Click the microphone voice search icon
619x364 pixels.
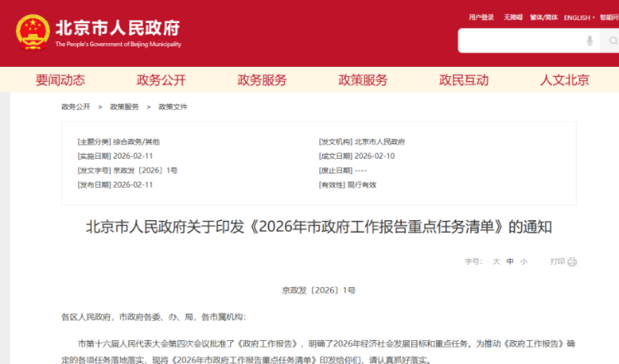pyautogui.click(x=589, y=41)
